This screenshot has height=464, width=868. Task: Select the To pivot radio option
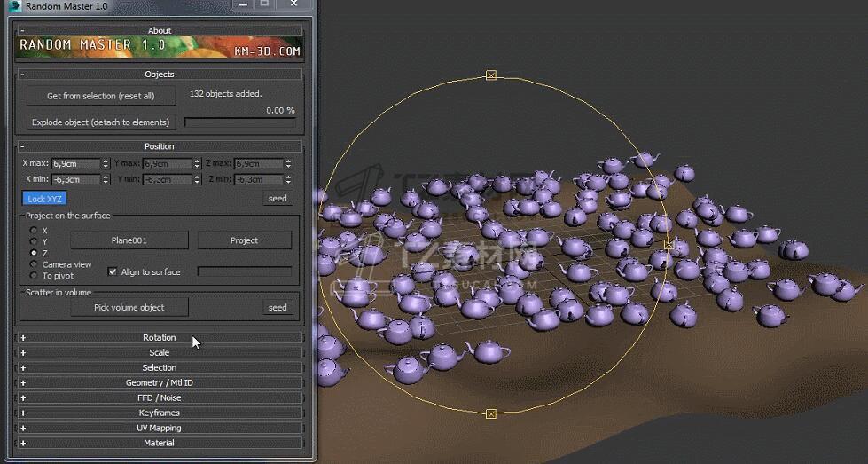(34, 276)
